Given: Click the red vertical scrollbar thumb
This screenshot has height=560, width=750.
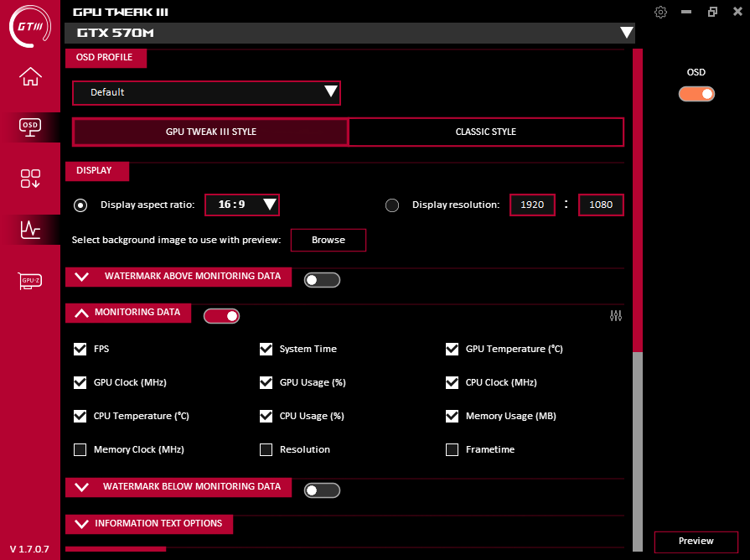Looking at the screenshot, I should [638, 200].
